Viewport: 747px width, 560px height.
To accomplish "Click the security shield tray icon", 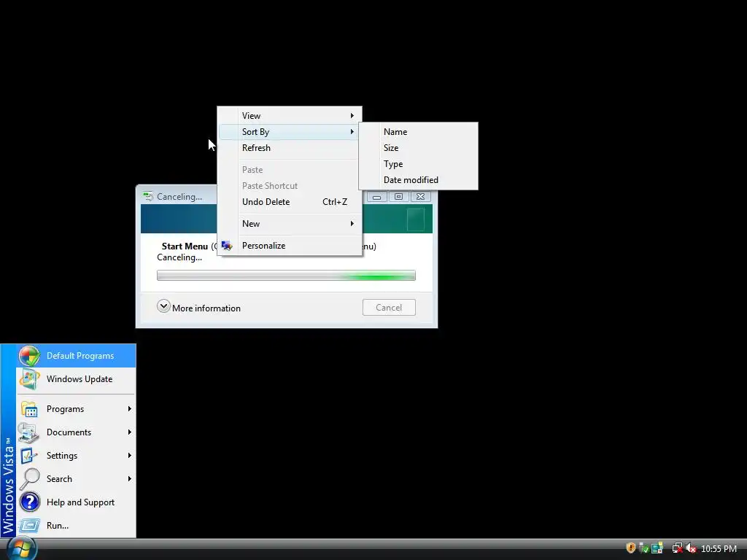I will [631, 548].
